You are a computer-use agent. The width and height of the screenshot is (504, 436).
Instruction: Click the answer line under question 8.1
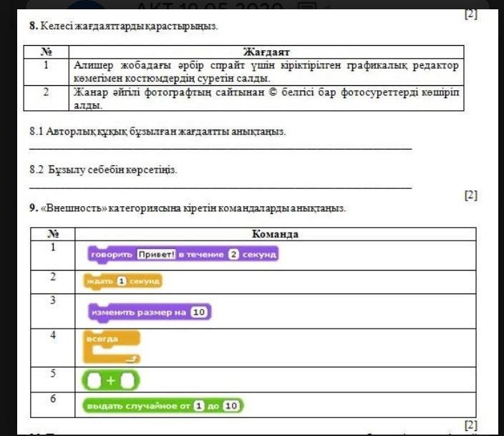pyautogui.click(x=220, y=147)
